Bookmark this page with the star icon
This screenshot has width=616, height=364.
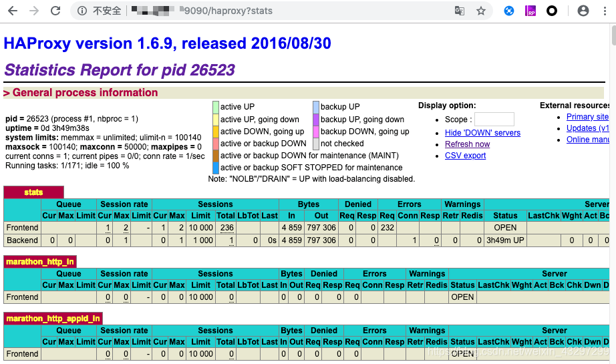pyautogui.click(x=481, y=11)
